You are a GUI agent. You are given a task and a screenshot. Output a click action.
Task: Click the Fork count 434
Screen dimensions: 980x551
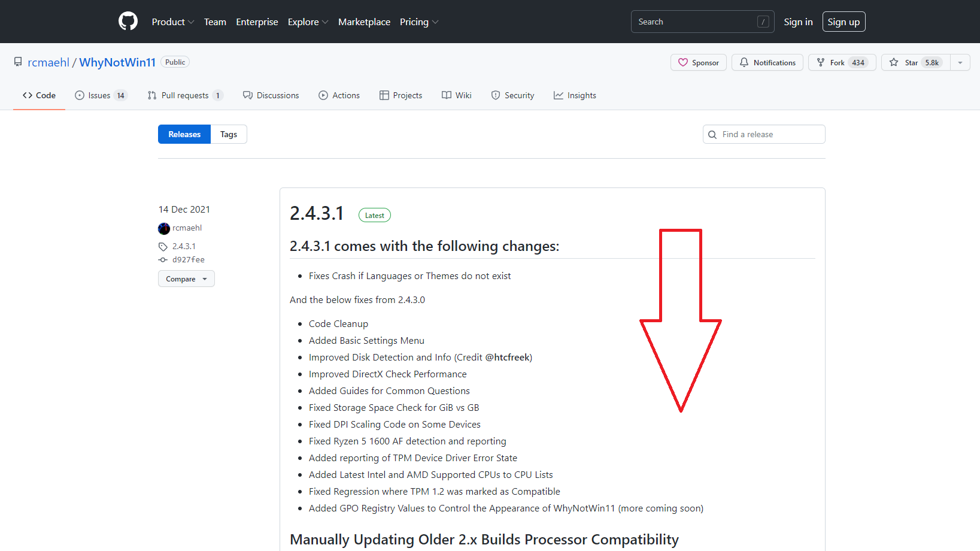pos(858,62)
